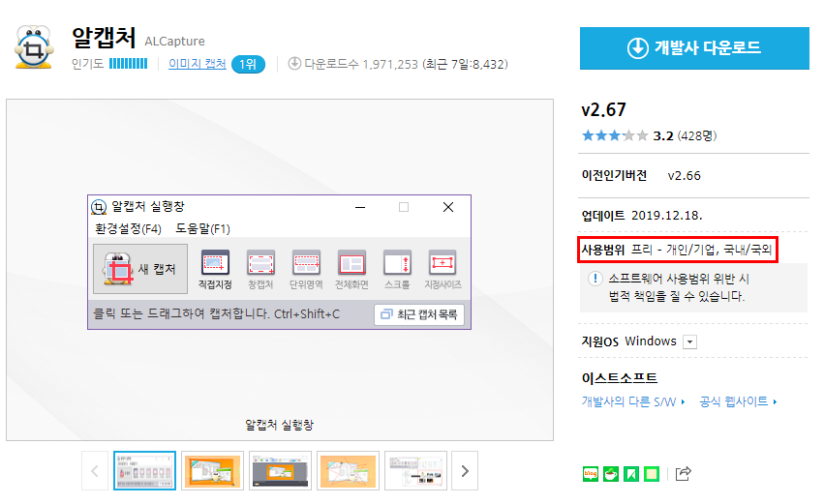
Task: Close the 알캡처 실행창 window
Action: (x=448, y=207)
